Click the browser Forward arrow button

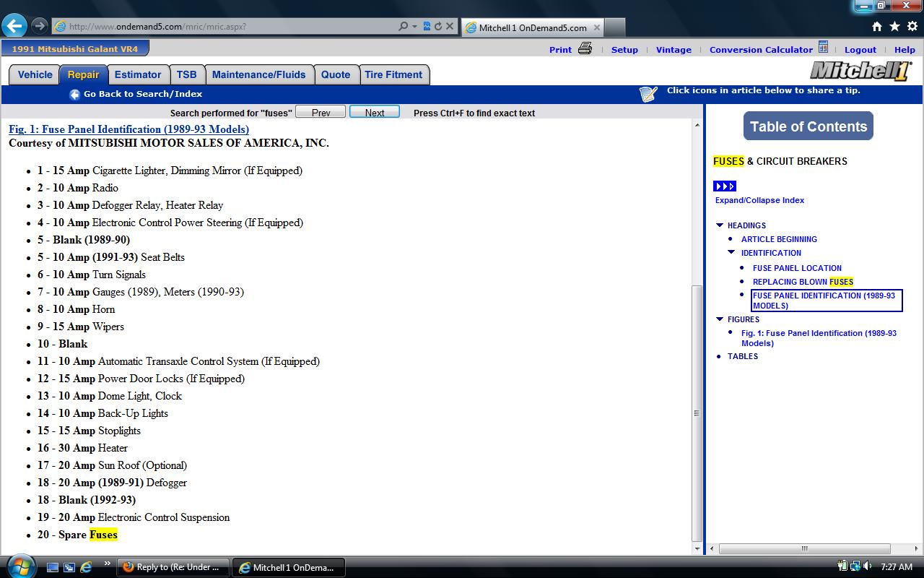point(39,26)
